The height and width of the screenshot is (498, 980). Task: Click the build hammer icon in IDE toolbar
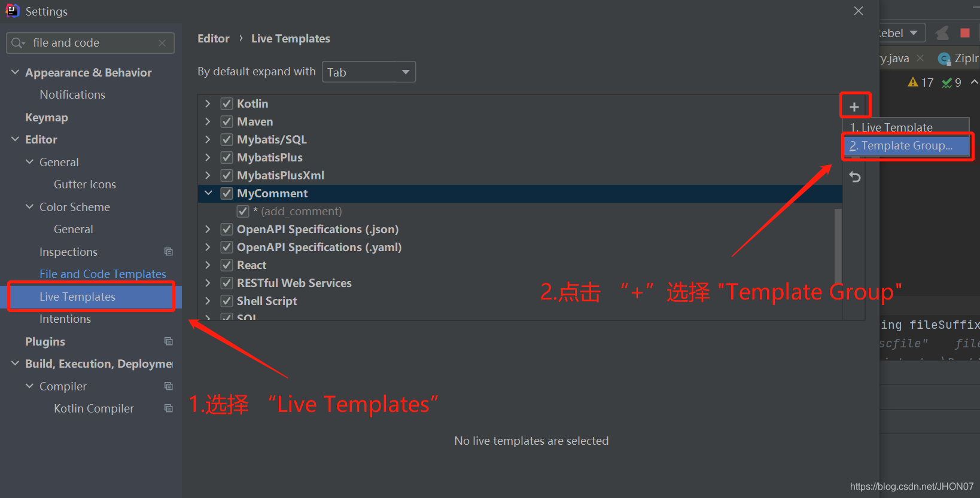click(x=942, y=33)
